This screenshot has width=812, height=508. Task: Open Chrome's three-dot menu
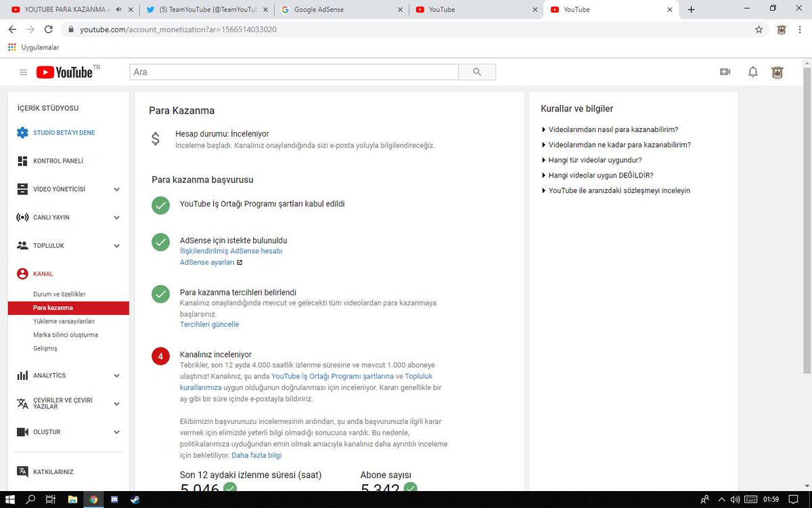800,29
